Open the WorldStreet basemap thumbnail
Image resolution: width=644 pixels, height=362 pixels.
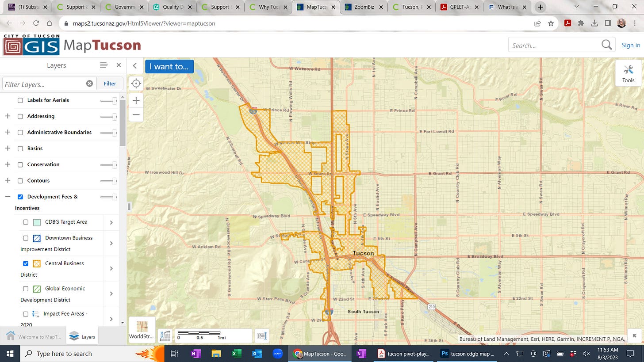pos(142,330)
